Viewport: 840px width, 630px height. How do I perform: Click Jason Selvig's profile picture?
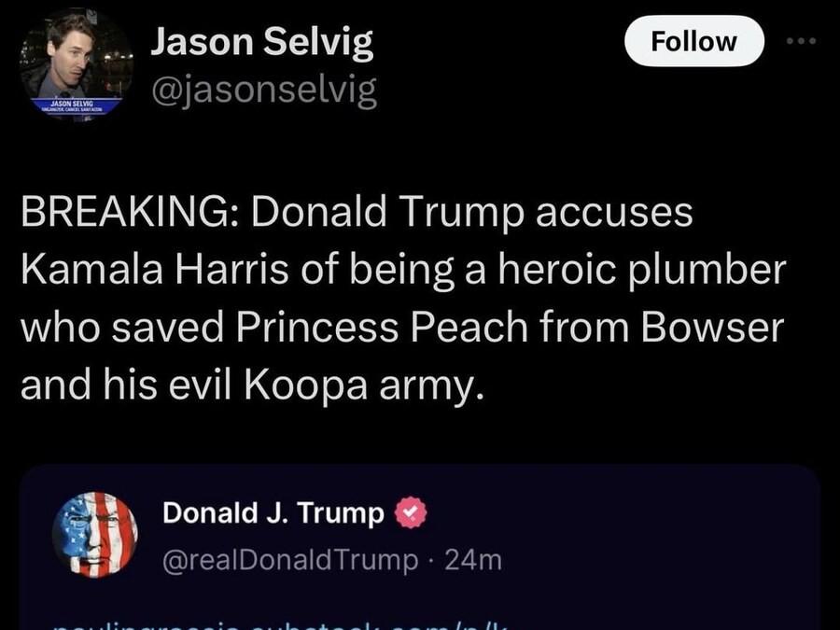point(77,65)
